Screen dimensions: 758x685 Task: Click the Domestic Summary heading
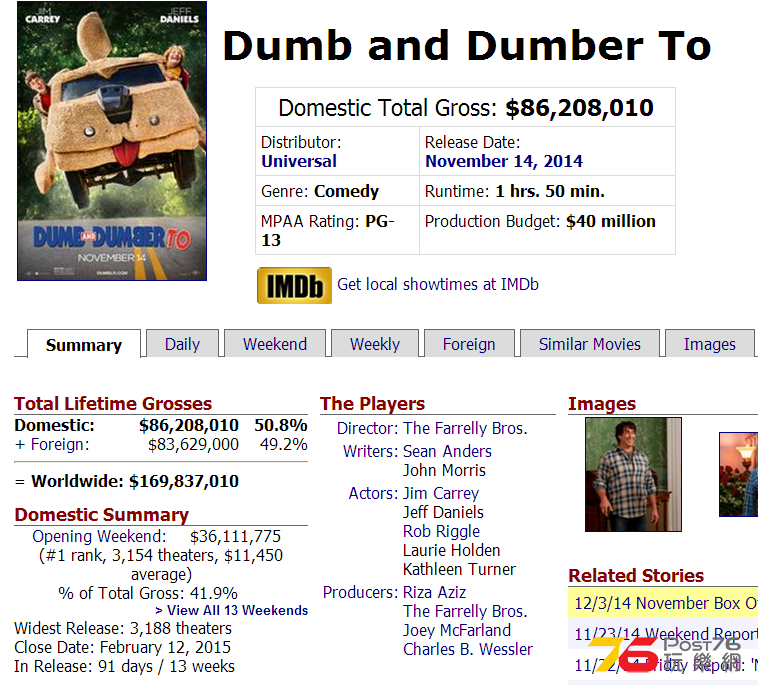(x=102, y=515)
